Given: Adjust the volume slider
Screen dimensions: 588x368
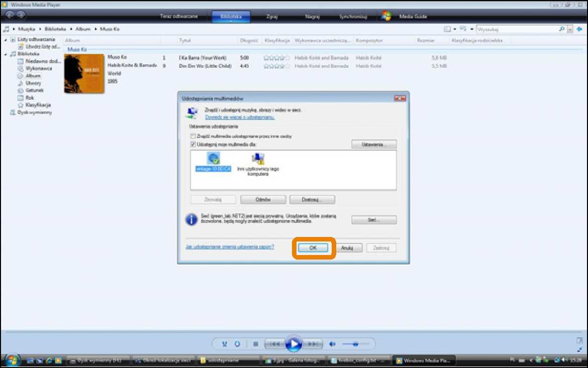Looking at the screenshot, I should pos(355,344).
